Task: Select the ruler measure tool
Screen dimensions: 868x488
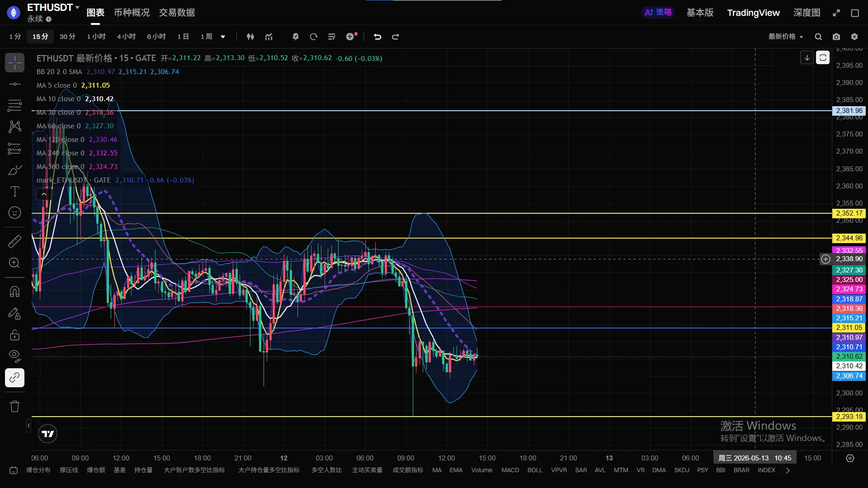Action: 14,241
